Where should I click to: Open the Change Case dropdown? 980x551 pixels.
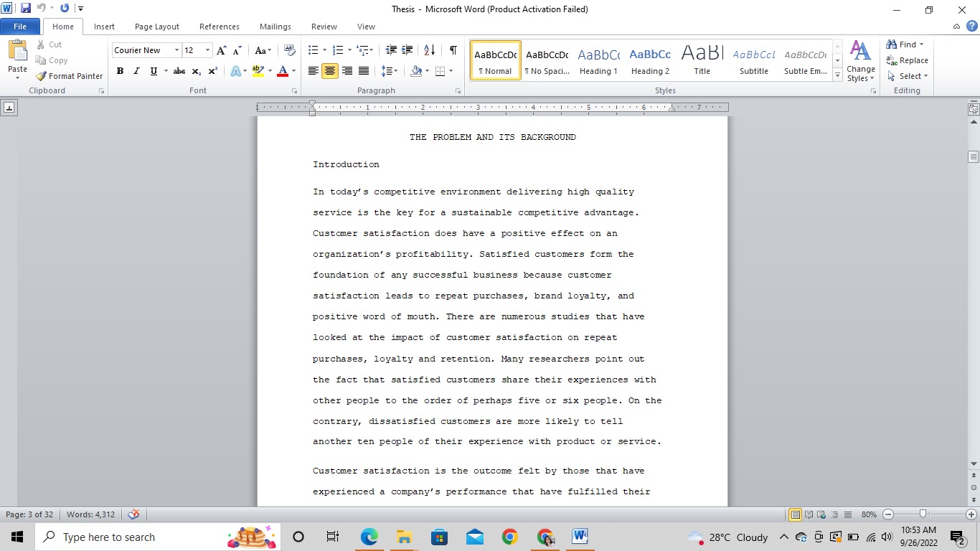click(x=263, y=50)
